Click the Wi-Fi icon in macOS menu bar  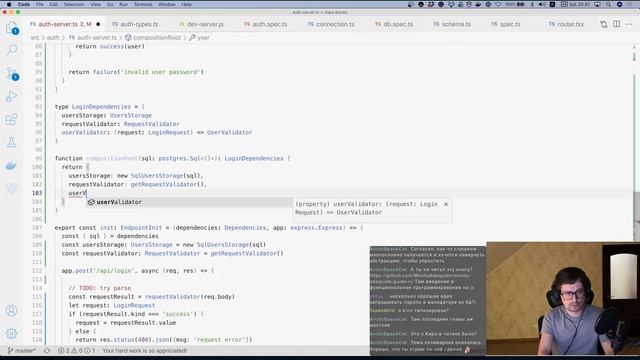coord(498,4)
